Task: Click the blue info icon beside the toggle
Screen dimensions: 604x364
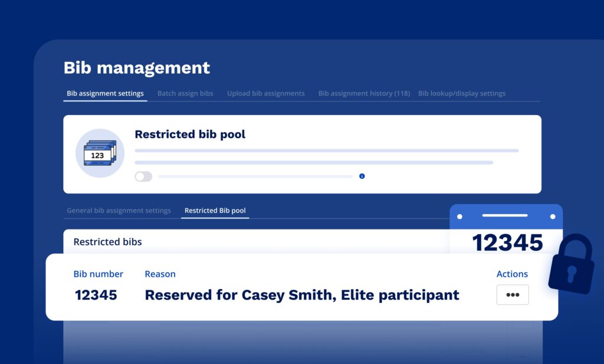Action: (362, 176)
